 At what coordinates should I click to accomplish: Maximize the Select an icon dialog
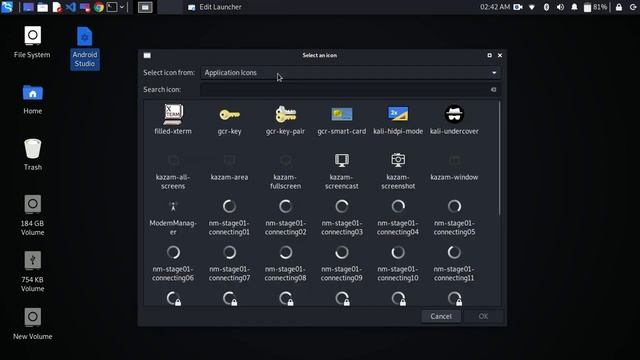[489, 55]
